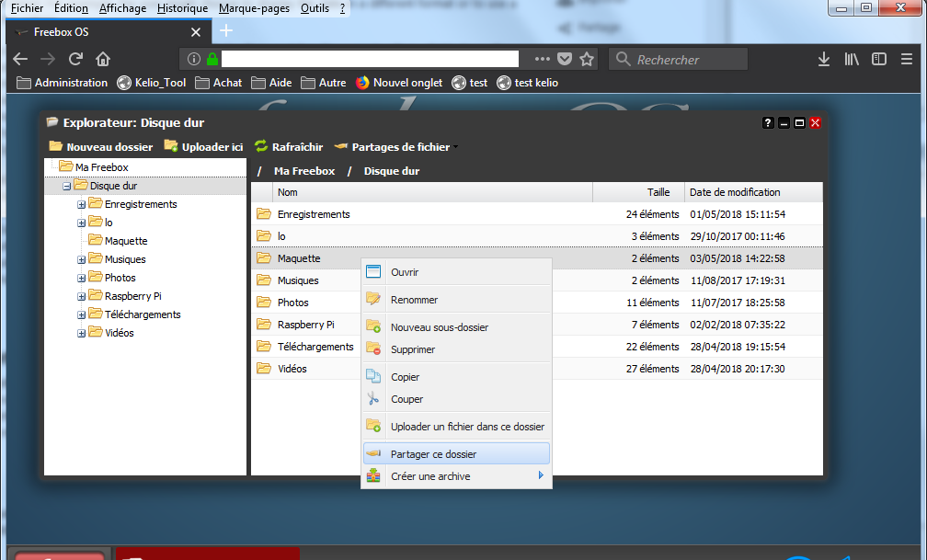Image resolution: width=927 pixels, height=560 pixels.
Task: Choose Copier from the context menu
Action: (456, 377)
